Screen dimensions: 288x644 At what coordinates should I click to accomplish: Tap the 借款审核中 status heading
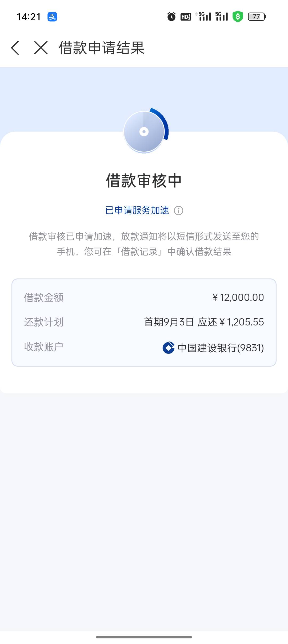[144, 181]
